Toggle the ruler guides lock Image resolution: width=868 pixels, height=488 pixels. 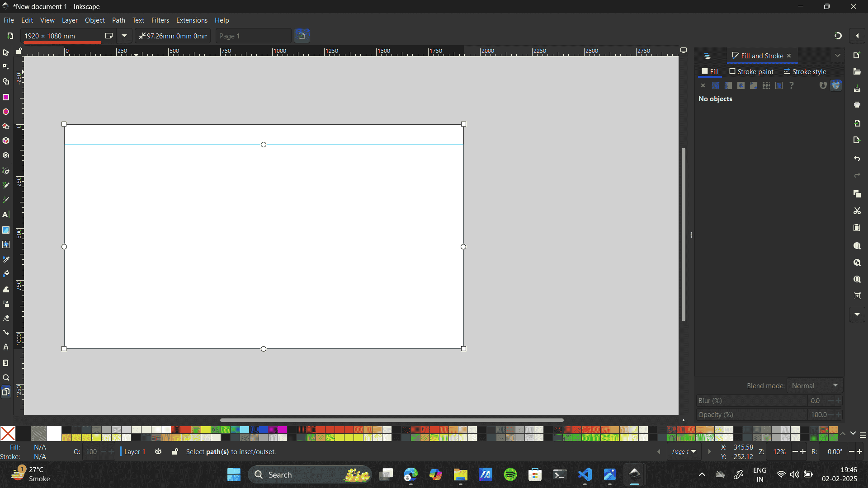[19, 51]
